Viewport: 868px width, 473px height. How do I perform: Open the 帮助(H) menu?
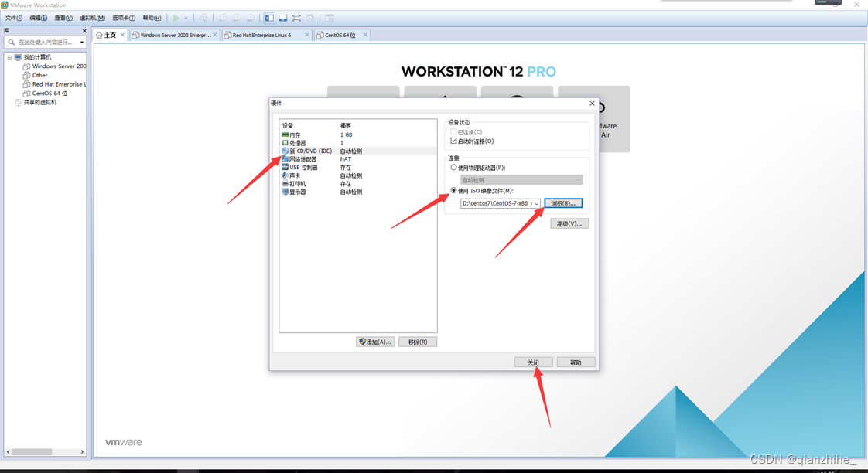tap(152, 19)
